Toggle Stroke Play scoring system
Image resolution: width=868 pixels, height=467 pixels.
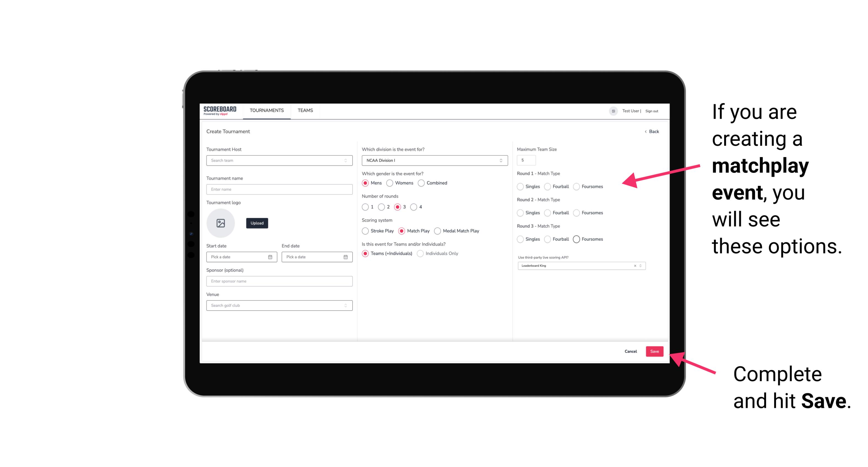click(x=365, y=231)
